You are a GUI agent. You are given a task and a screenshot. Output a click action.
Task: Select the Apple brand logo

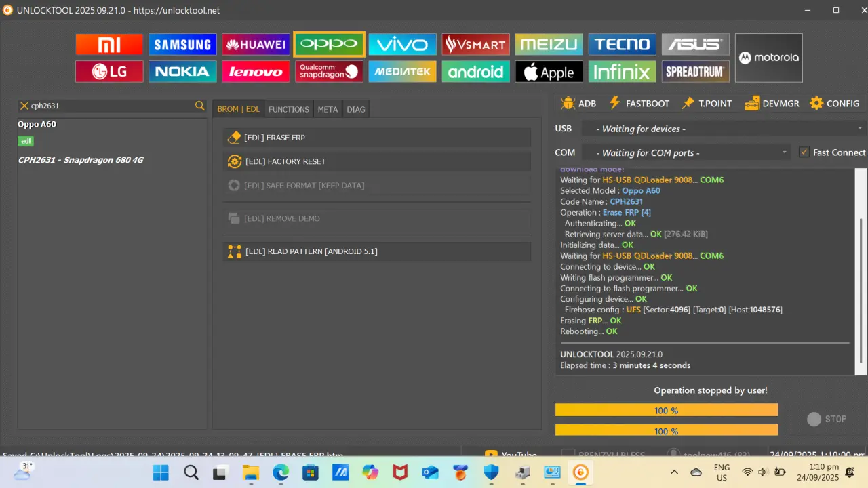coord(549,72)
